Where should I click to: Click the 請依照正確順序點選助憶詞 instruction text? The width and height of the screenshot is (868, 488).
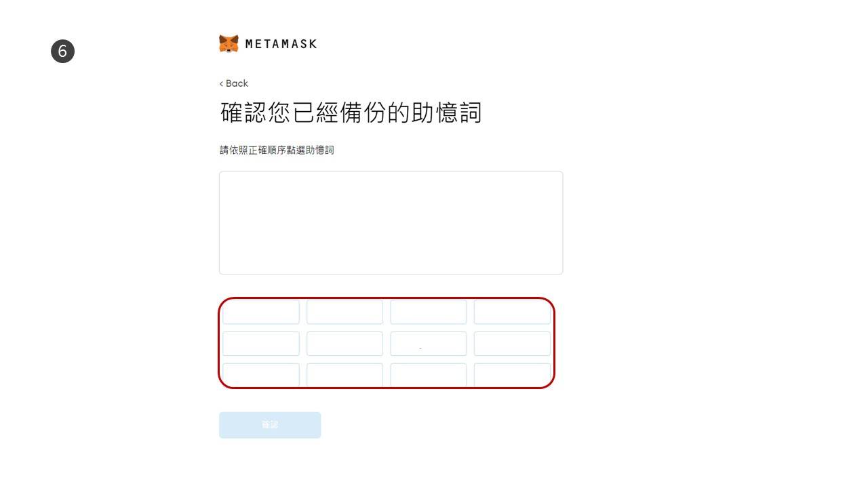point(277,150)
